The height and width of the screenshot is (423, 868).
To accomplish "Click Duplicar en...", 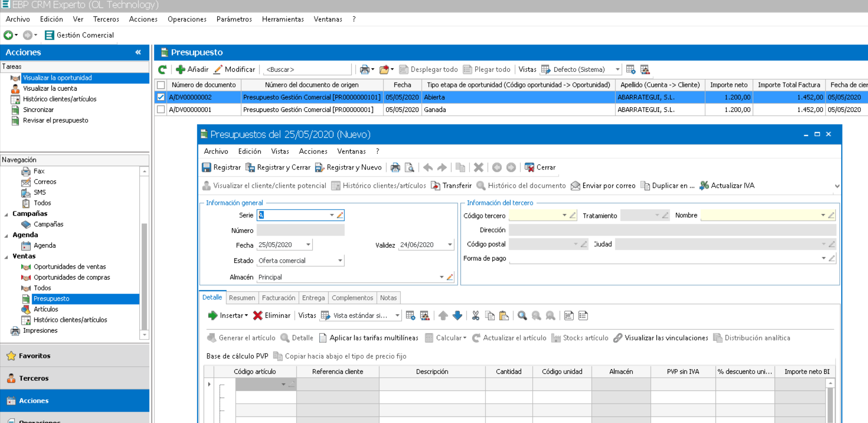I will tap(667, 186).
